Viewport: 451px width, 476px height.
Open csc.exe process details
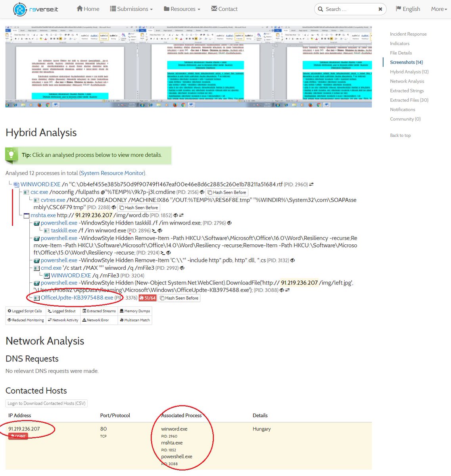(39, 192)
